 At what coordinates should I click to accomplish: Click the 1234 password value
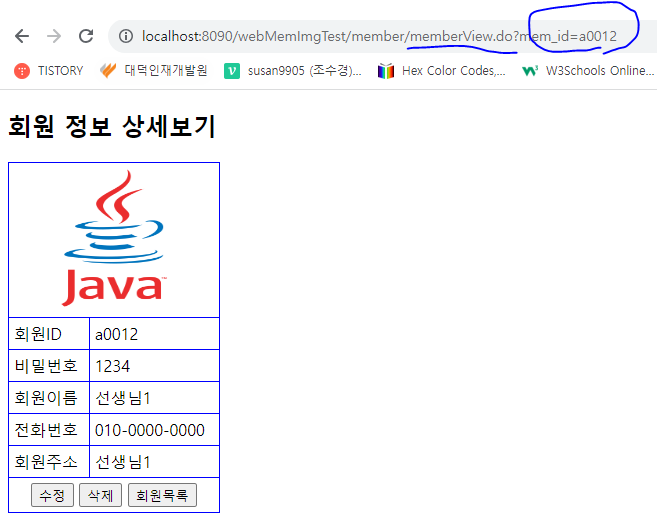click(113, 366)
